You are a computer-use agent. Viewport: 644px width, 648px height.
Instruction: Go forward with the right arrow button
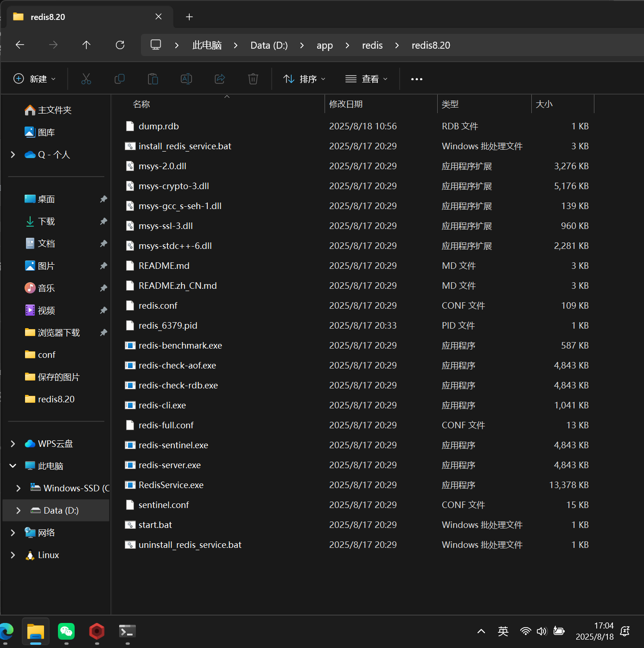point(53,45)
